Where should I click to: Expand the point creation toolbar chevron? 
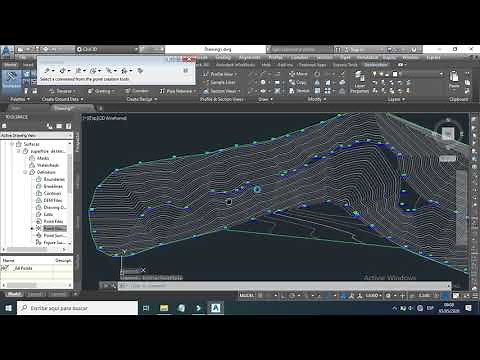(186, 70)
